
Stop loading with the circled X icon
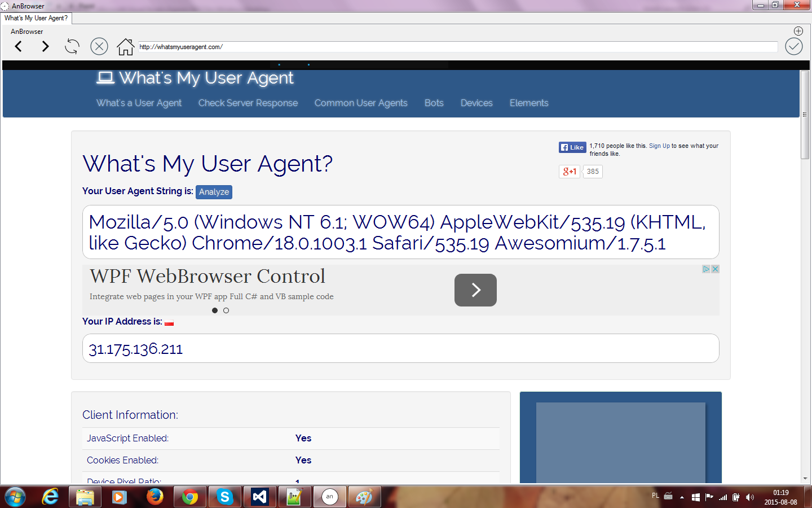[99, 46]
